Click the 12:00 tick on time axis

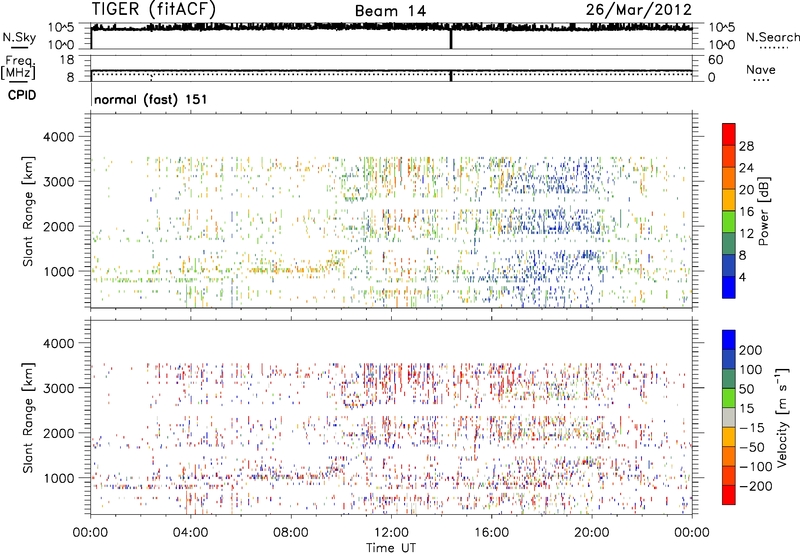[x=391, y=532]
